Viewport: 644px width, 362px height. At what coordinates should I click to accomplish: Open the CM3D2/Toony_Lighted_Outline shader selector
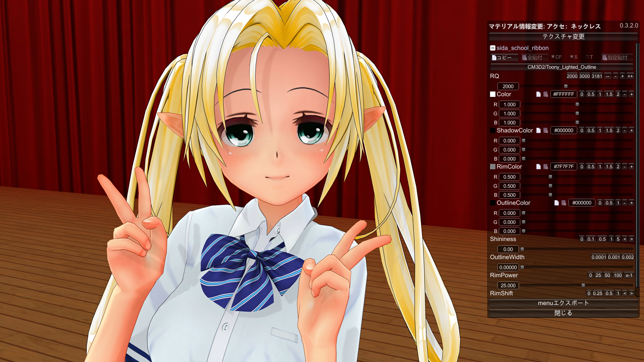tap(561, 67)
